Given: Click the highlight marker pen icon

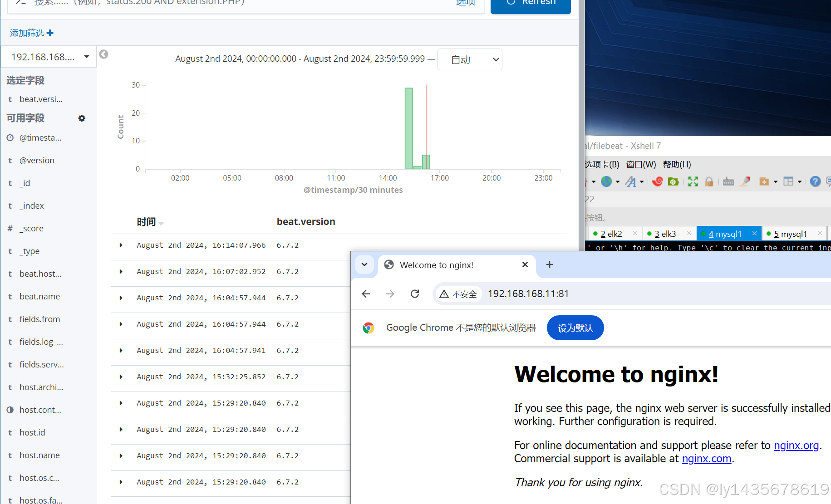Looking at the screenshot, I should coord(745,181).
